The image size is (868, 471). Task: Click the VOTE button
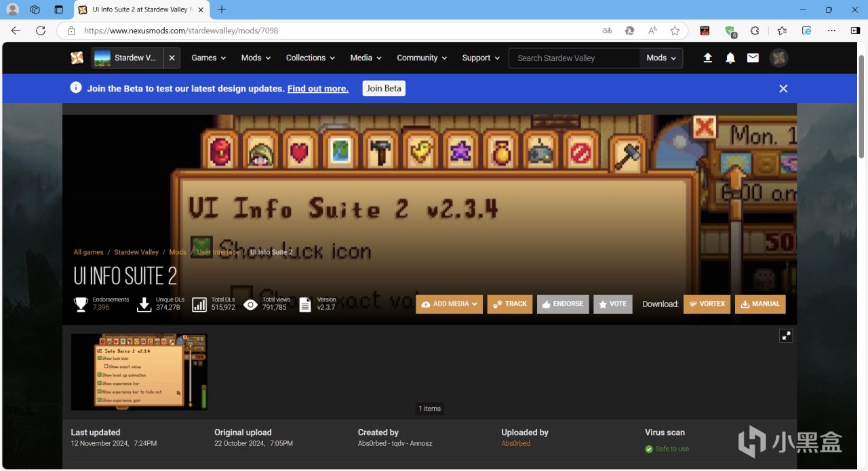click(613, 304)
